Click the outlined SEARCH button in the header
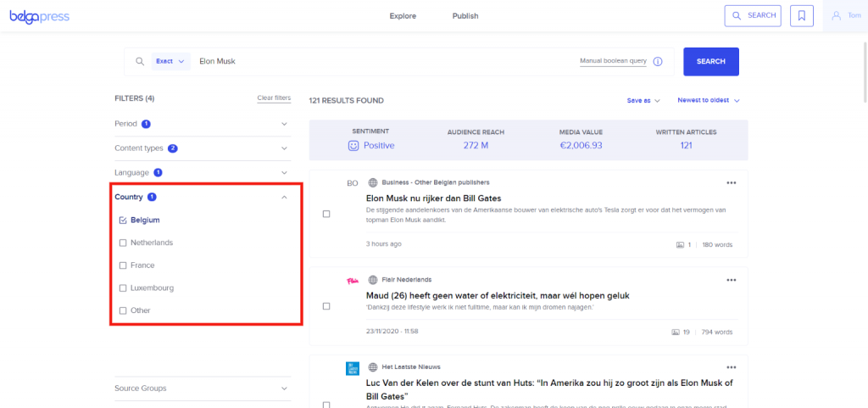Screen dimensions: 868x408 [x=753, y=16]
